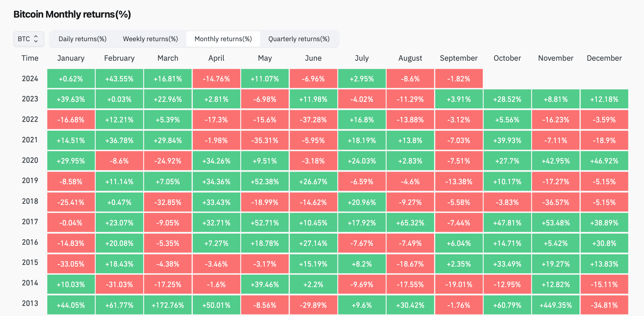Viewport: 644px width, 316px height.
Task: Open the Quarterly returns(%) tab
Action: click(x=299, y=39)
